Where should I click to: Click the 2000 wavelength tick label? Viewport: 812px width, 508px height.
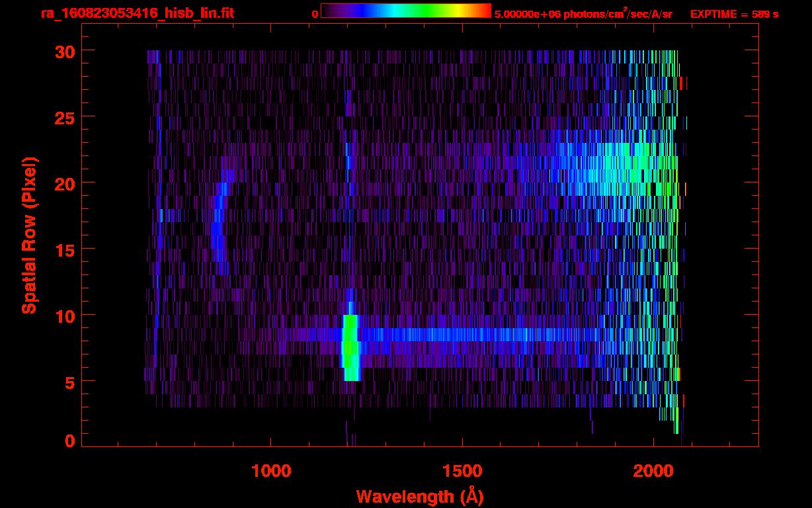pos(654,470)
